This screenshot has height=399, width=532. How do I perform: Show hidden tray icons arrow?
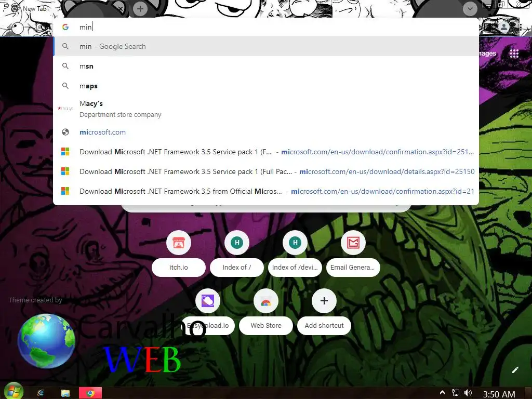click(x=443, y=393)
